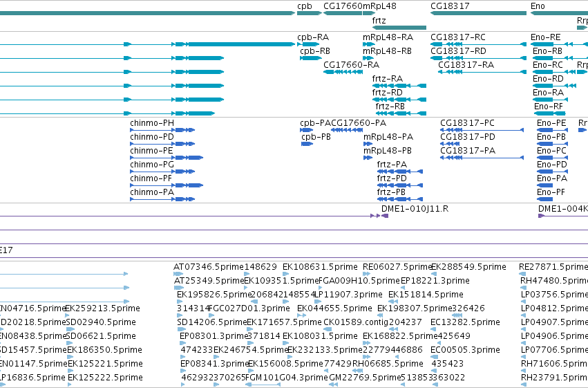
Task: Select protein frtz-PB
Action: pos(391,193)
